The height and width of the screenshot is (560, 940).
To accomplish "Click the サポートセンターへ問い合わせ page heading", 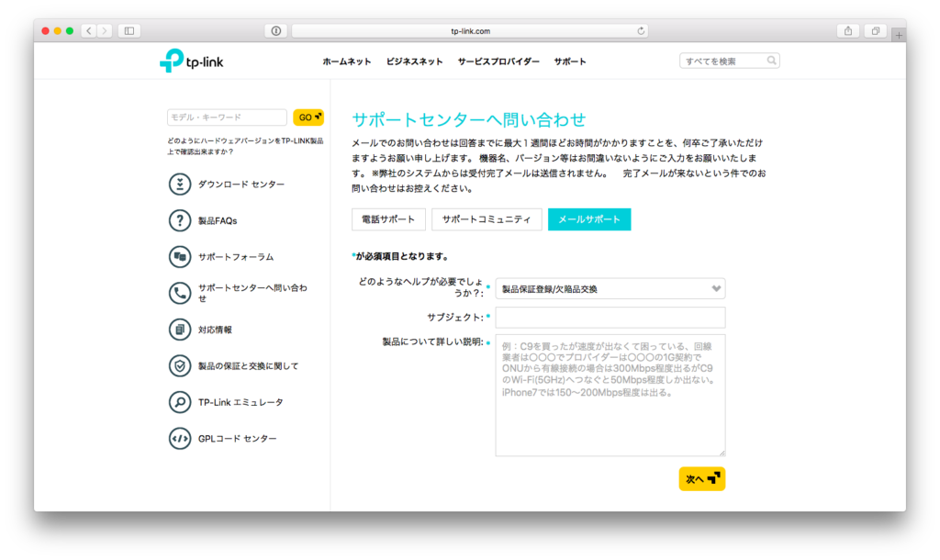I will point(469,119).
